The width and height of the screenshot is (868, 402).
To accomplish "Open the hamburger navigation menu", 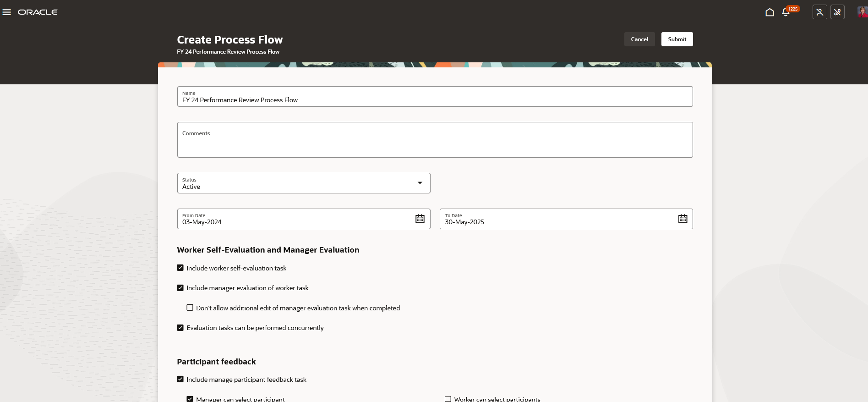I will click(7, 12).
